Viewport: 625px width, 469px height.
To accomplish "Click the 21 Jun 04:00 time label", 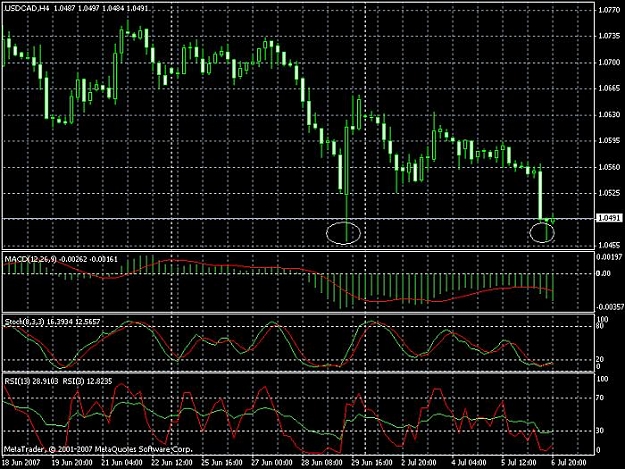I will (x=122, y=463).
